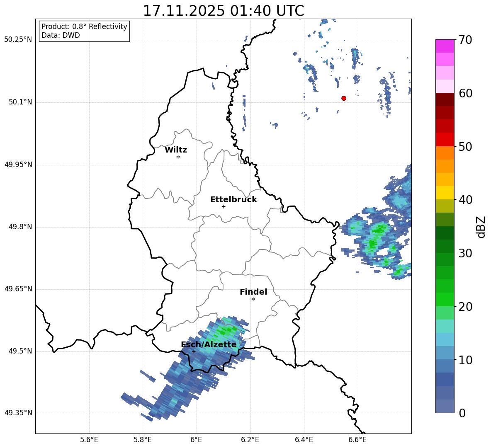Click the Findel station cross marker
This screenshot has height=448, width=491.
coord(253,299)
